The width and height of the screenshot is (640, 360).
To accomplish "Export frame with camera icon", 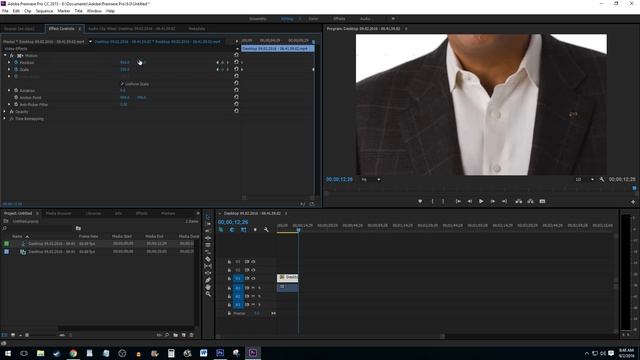I will point(542,201).
